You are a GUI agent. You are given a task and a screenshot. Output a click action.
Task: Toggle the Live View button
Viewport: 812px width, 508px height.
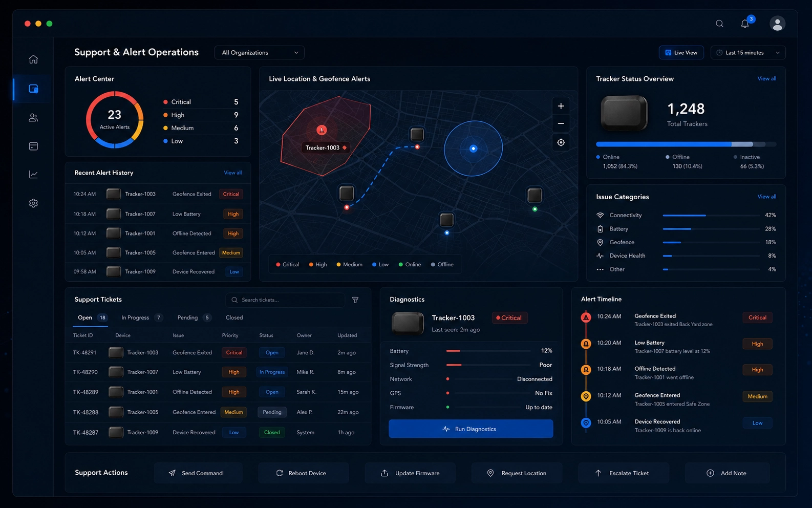pos(681,53)
